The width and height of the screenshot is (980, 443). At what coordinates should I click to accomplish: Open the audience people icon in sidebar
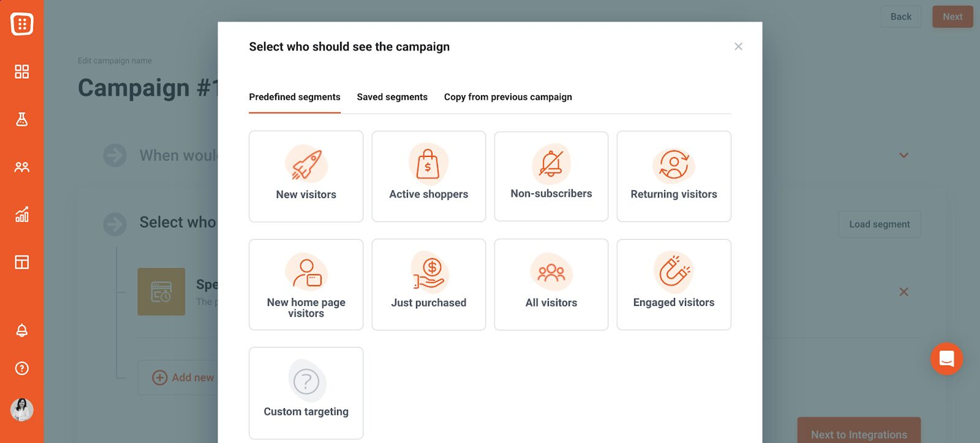(22, 167)
